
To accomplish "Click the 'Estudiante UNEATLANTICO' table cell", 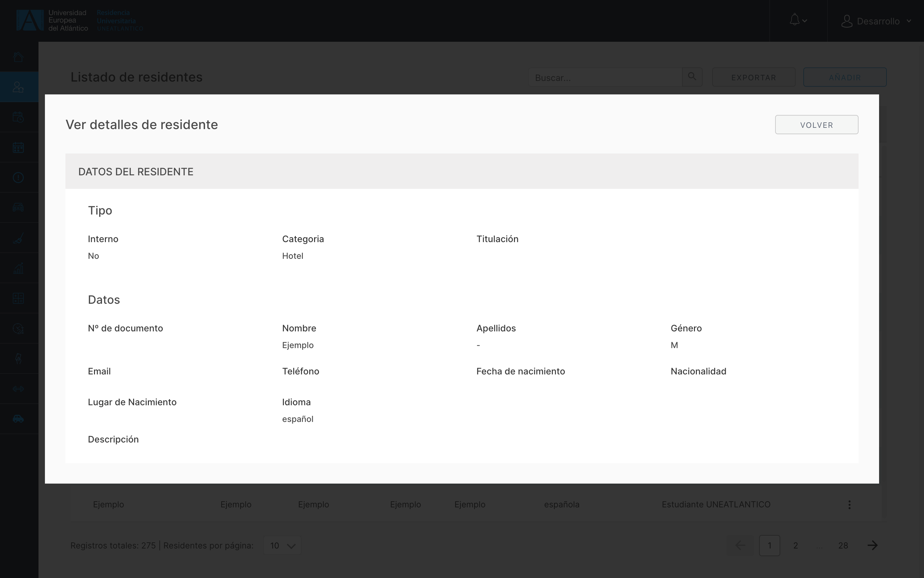I will click(x=716, y=504).
